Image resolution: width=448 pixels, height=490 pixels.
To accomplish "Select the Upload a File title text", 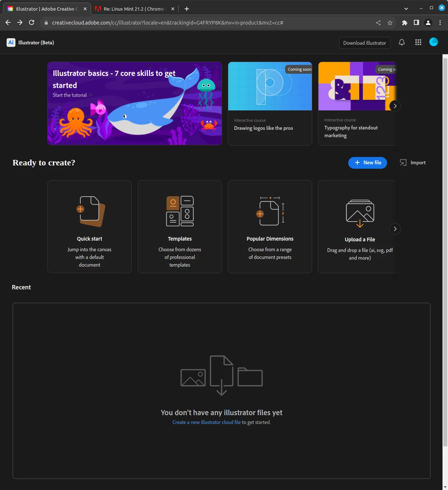I will tap(360, 239).
